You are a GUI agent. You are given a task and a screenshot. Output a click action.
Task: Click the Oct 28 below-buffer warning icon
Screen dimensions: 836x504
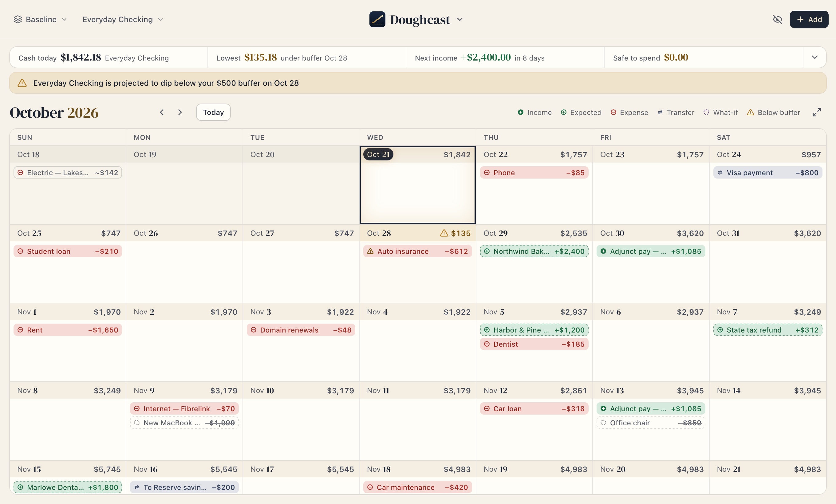coord(444,233)
